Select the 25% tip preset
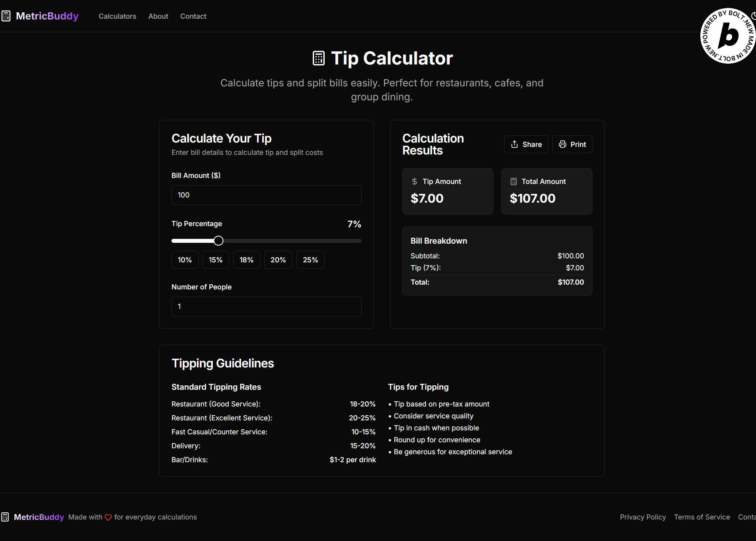The height and width of the screenshot is (541, 756). (310, 260)
